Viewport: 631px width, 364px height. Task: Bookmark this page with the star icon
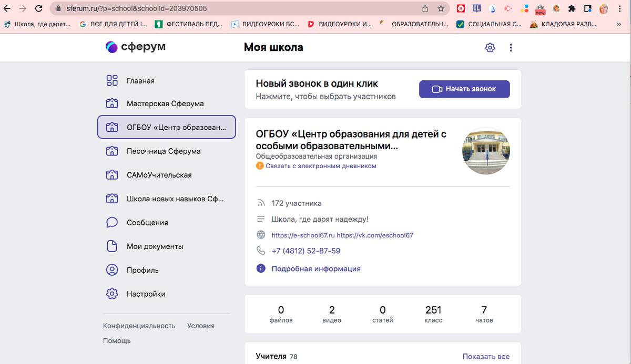click(441, 8)
